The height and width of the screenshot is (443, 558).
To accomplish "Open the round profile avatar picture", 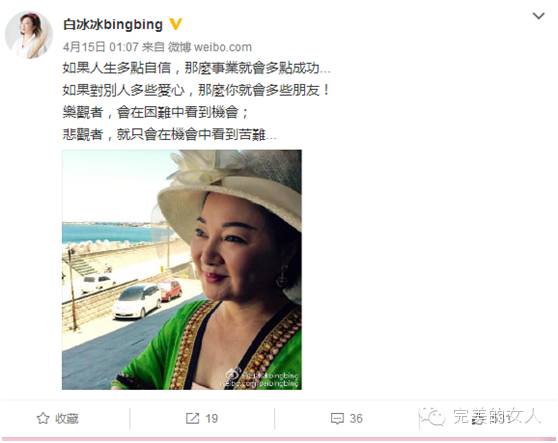I will [x=28, y=35].
